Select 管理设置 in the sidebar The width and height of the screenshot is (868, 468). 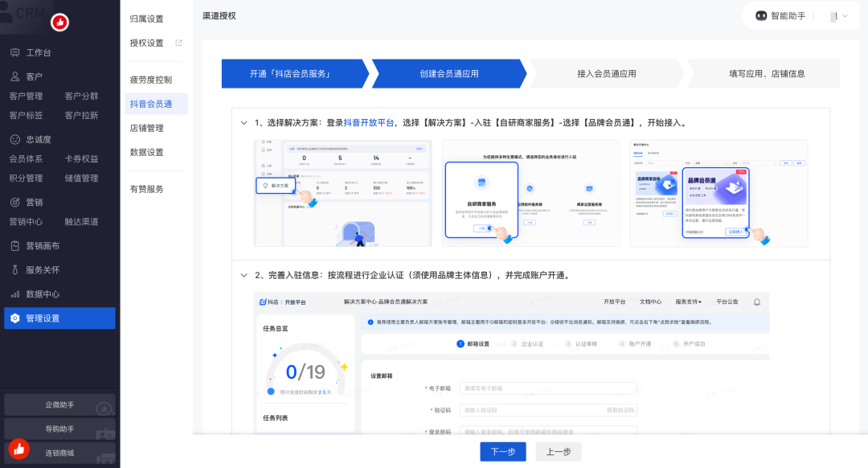[x=59, y=318]
